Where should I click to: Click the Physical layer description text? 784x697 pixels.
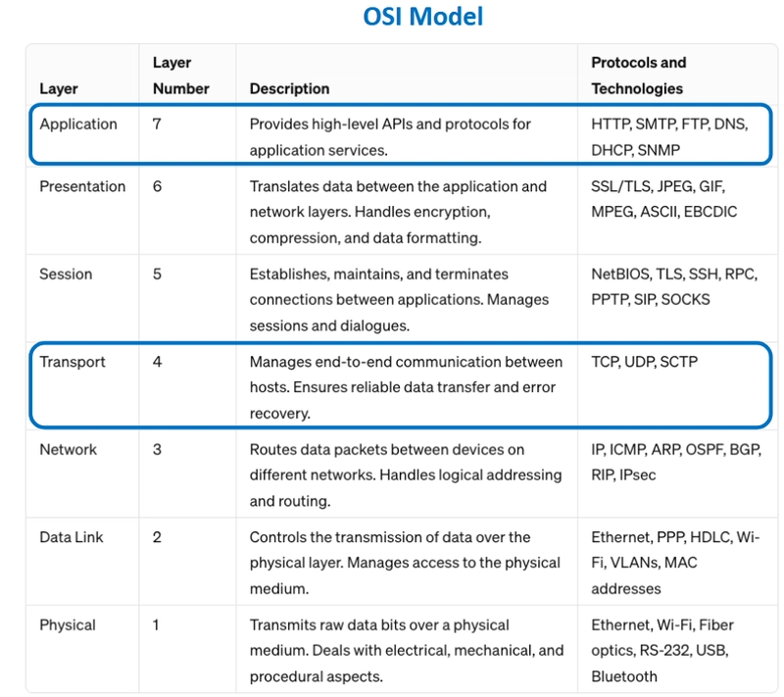(407, 651)
